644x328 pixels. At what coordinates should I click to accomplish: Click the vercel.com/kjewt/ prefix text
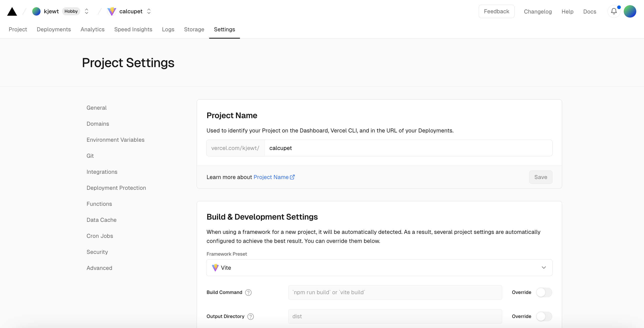tap(235, 148)
